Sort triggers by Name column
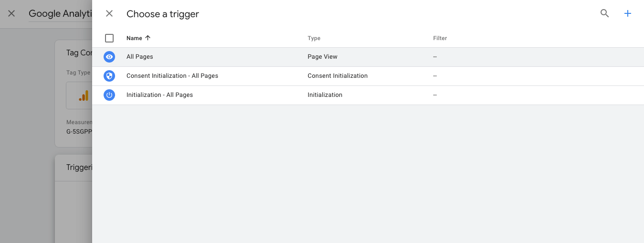The width and height of the screenshot is (644, 243). pos(138,38)
